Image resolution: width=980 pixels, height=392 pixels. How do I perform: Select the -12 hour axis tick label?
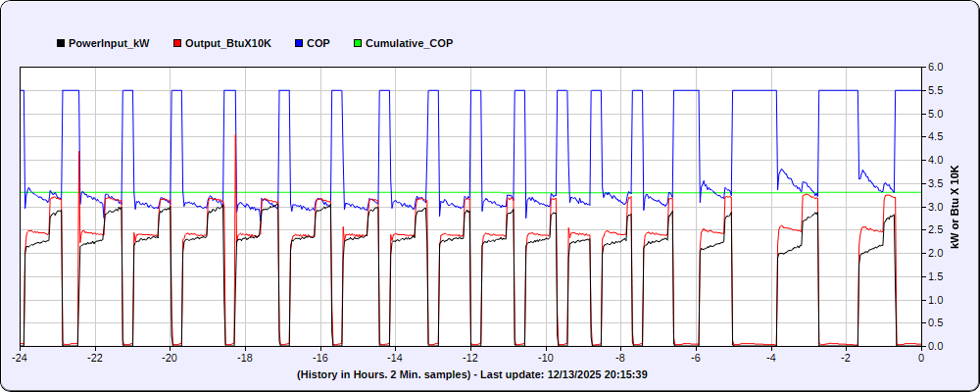coord(470,358)
